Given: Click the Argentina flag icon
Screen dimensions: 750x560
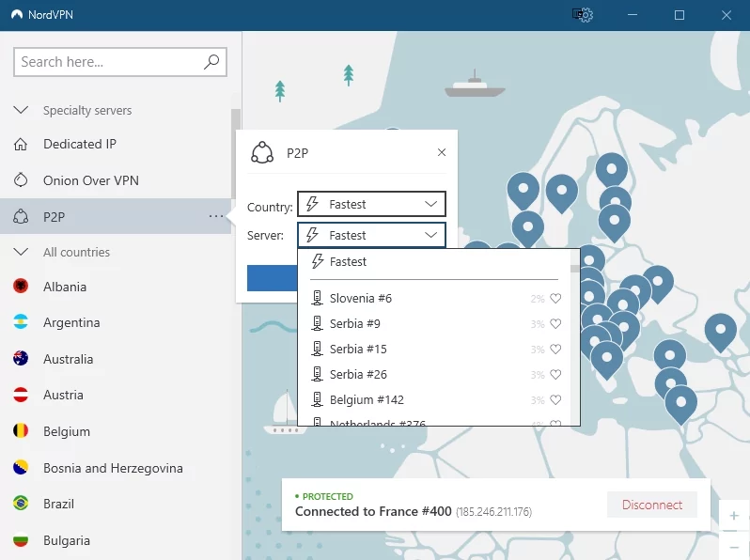Looking at the screenshot, I should pyautogui.click(x=21, y=322).
